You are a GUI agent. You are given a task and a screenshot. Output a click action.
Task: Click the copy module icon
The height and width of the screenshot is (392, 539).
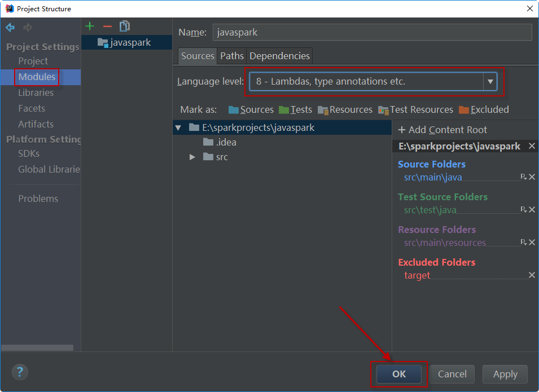125,26
